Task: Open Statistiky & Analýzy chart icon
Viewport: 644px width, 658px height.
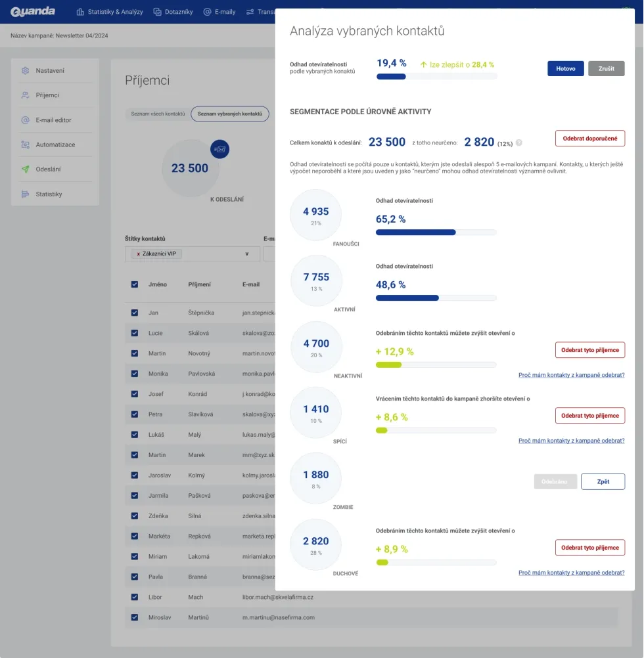Action: click(x=80, y=12)
